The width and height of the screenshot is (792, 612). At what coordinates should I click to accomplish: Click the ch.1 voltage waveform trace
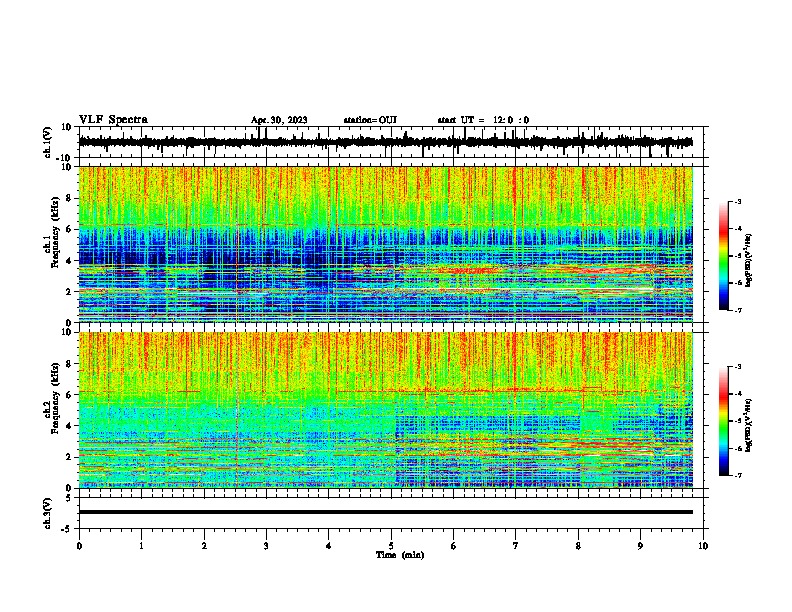tap(386, 142)
